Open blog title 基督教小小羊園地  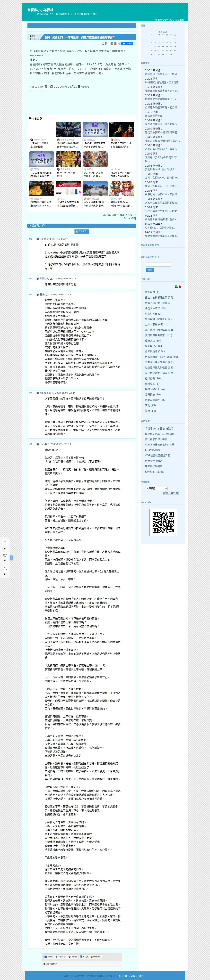coord(40,10)
